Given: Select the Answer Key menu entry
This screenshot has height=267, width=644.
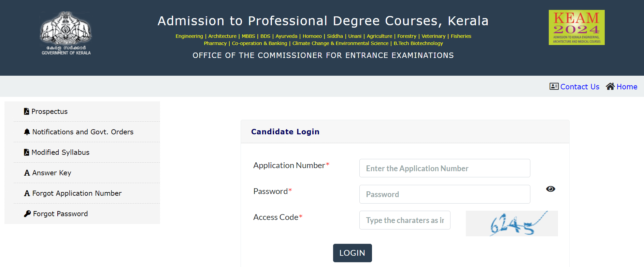Looking at the screenshot, I should 52,173.
